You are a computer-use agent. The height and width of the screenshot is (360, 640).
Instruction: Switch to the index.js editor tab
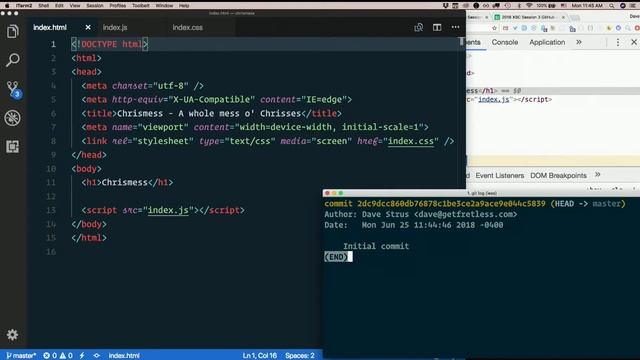coord(115,27)
